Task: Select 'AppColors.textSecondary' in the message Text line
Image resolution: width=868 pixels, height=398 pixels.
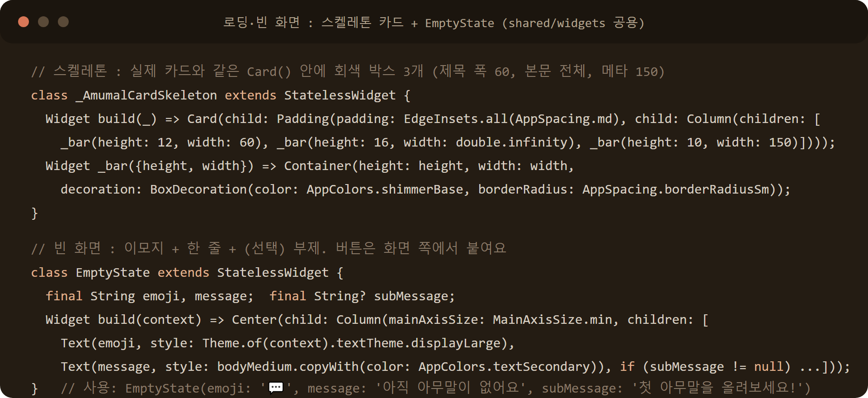Action: (504, 367)
